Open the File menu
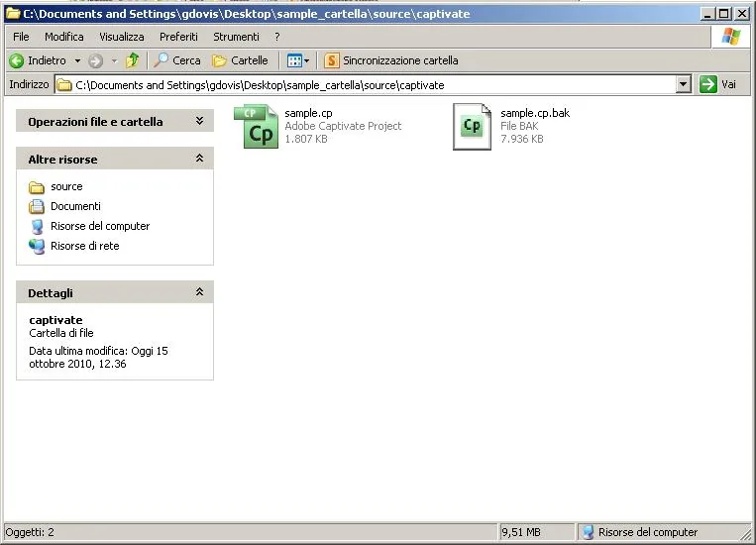756x545 pixels. tap(21, 37)
